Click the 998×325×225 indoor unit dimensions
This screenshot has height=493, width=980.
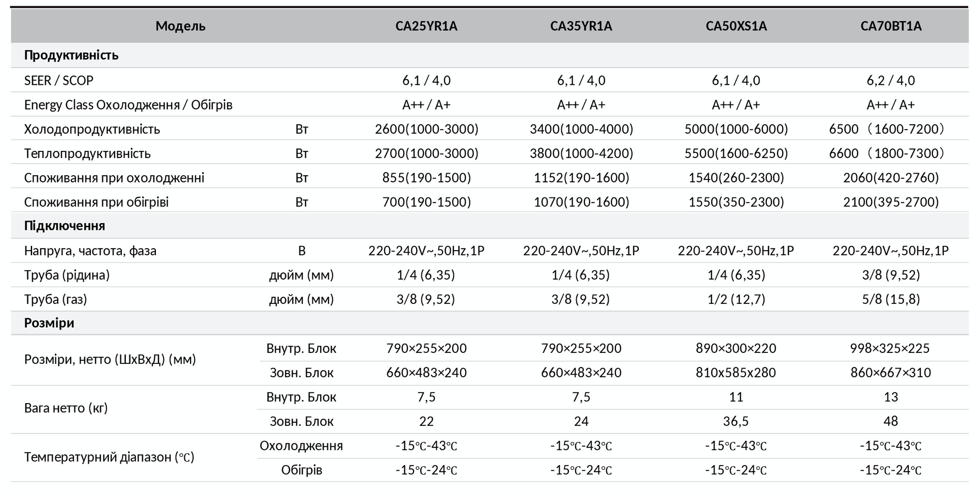click(x=890, y=348)
